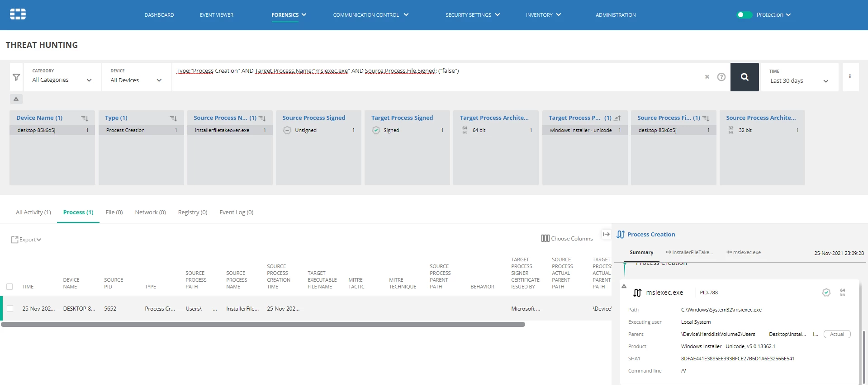
Task: Select the desktop-85k6o5j device name facet
Action: click(x=52, y=130)
